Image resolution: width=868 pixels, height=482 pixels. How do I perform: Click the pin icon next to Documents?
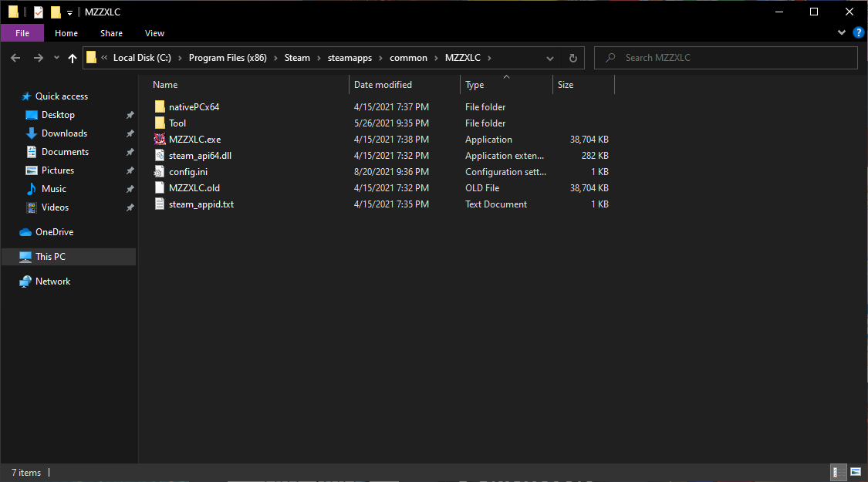130,152
